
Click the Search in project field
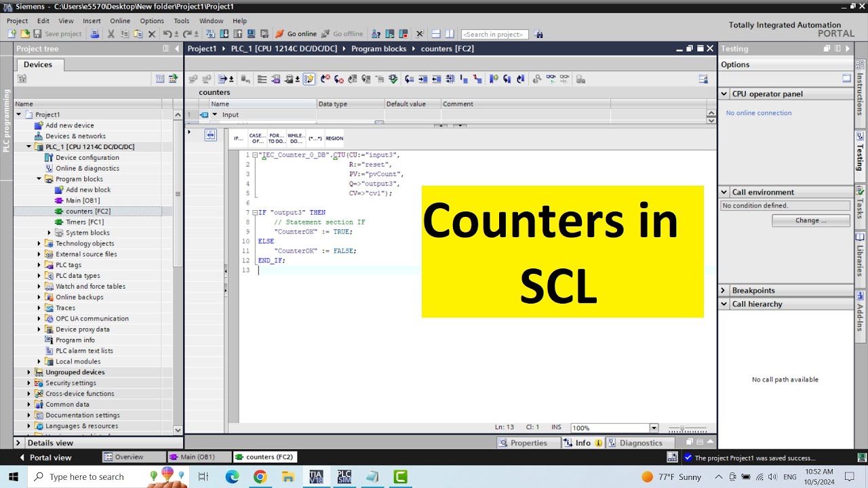tap(494, 34)
